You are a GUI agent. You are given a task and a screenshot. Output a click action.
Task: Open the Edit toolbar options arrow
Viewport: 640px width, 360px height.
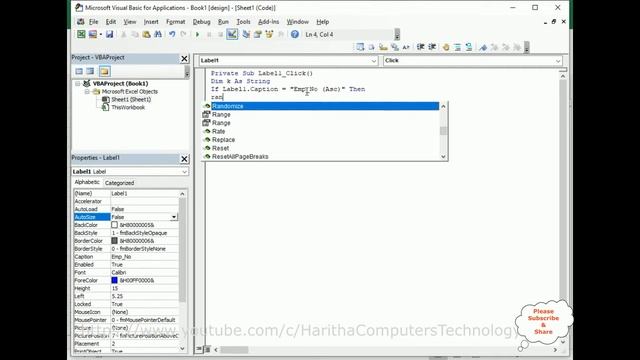527,47
